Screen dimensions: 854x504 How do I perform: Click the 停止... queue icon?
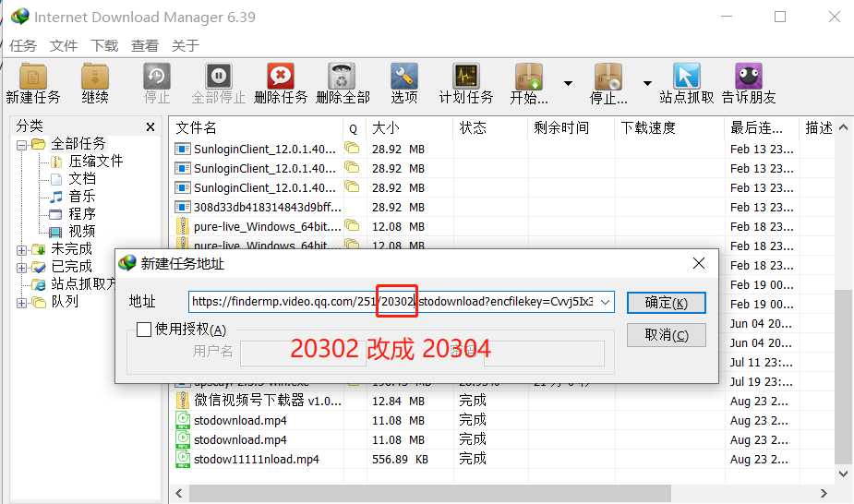click(608, 83)
